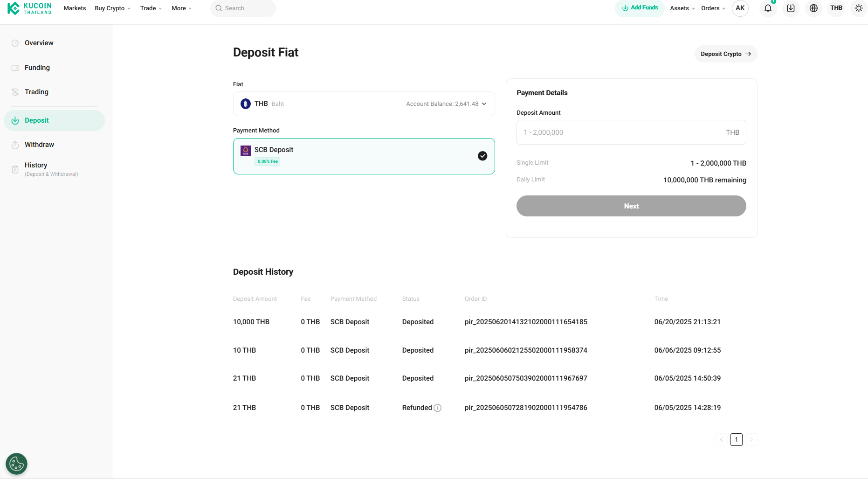Toggle light/dark theme sun icon
The height and width of the screenshot is (479, 868).
coord(859,8)
